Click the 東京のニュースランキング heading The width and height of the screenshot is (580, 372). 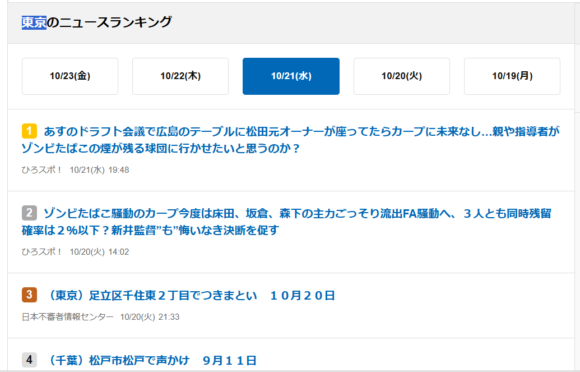[x=97, y=23]
